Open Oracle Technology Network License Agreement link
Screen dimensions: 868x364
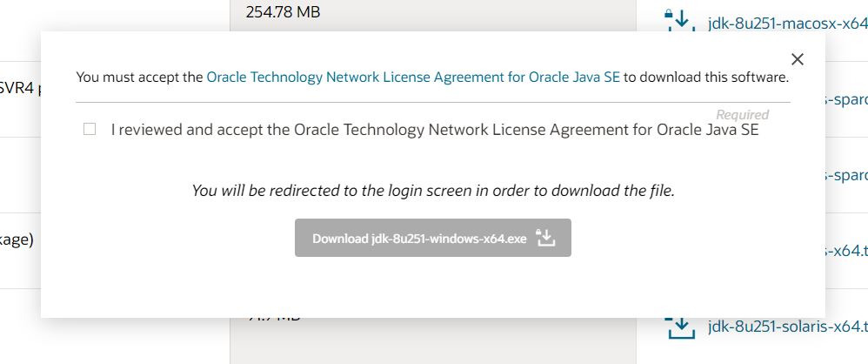click(413, 77)
